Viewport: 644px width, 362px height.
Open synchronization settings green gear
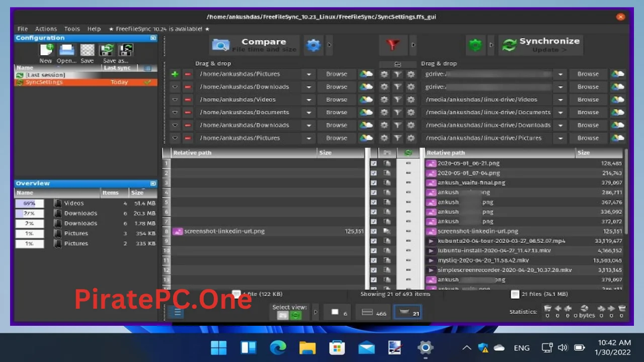click(475, 45)
